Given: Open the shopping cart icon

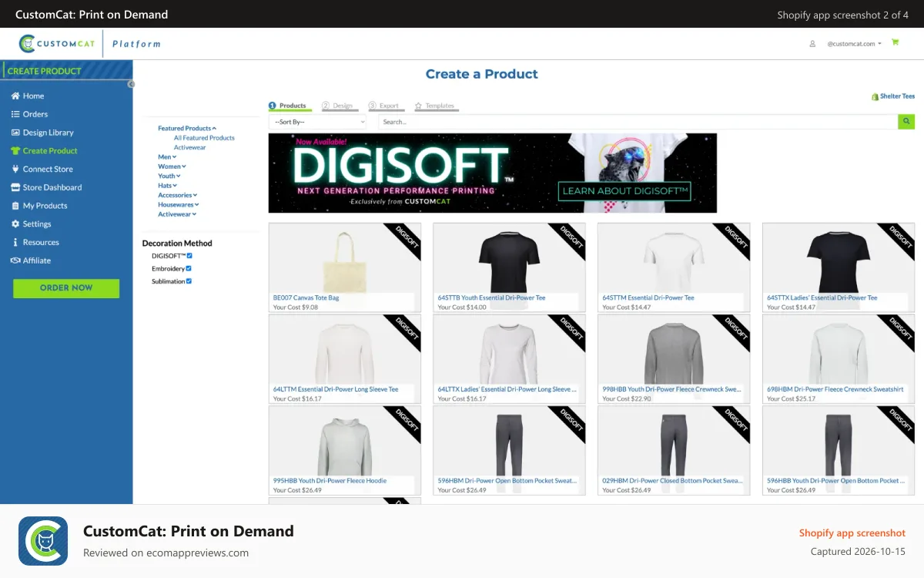Looking at the screenshot, I should [895, 43].
